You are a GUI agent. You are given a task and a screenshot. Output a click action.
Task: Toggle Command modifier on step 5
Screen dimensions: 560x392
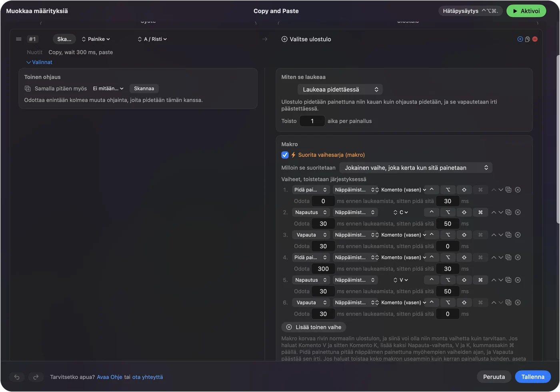pos(480,280)
